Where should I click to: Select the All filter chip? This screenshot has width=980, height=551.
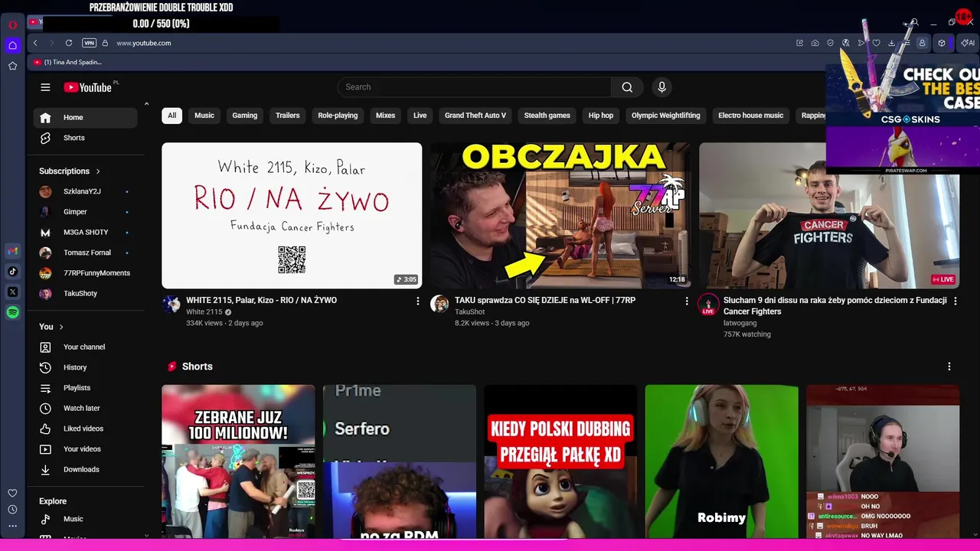pos(171,116)
